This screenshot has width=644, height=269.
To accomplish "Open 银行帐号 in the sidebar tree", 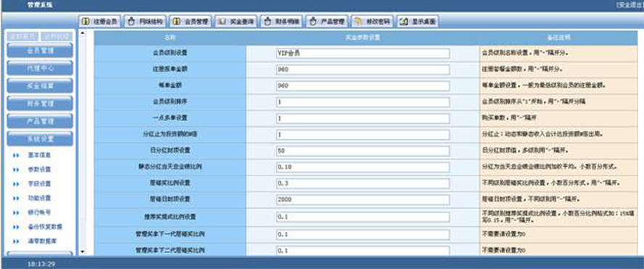I will (39, 212).
